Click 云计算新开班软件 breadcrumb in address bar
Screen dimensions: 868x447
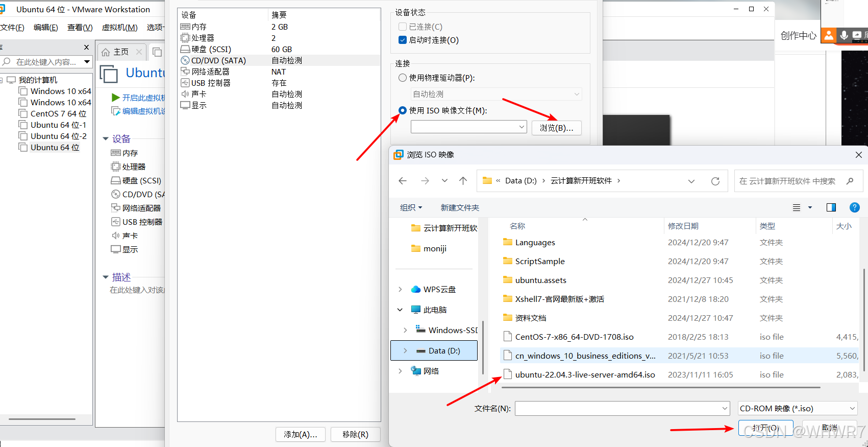click(581, 181)
